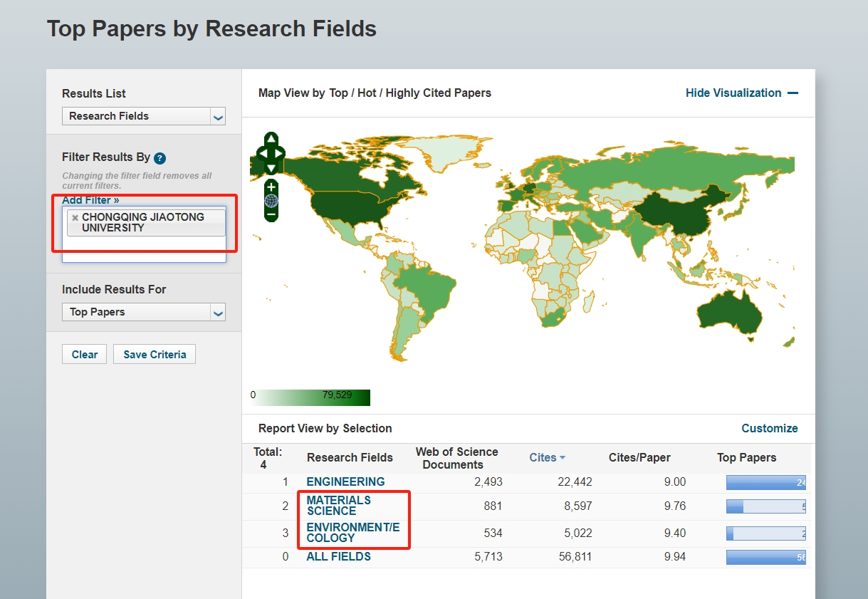Remove the Chongqing Jiaotong University filter

tap(75, 218)
